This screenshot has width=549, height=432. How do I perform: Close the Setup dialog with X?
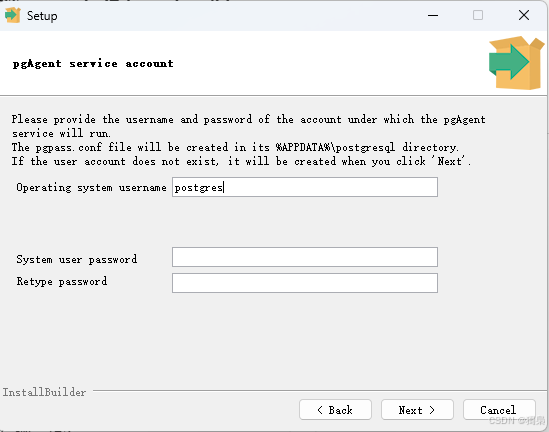[524, 15]
